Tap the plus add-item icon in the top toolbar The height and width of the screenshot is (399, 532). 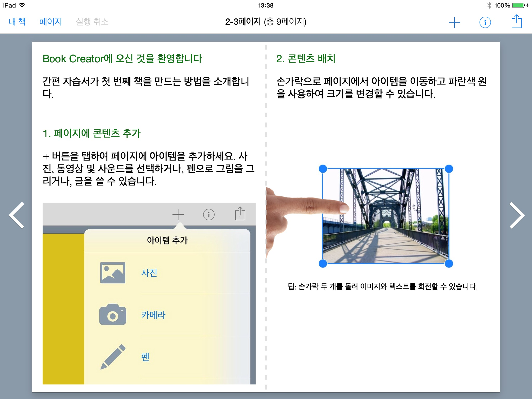[x=454, y=22]
